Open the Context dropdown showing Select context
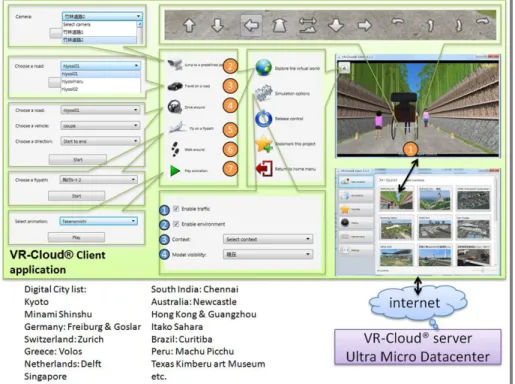The image size is (515, 384). coord(268,239)
